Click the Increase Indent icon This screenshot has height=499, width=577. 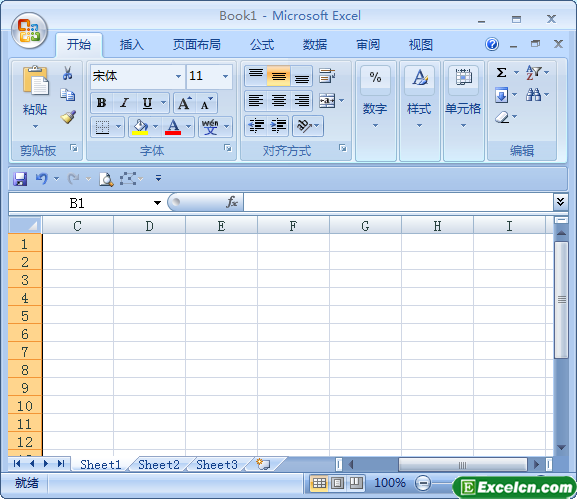pyautogui.click(x=279, y=126)
